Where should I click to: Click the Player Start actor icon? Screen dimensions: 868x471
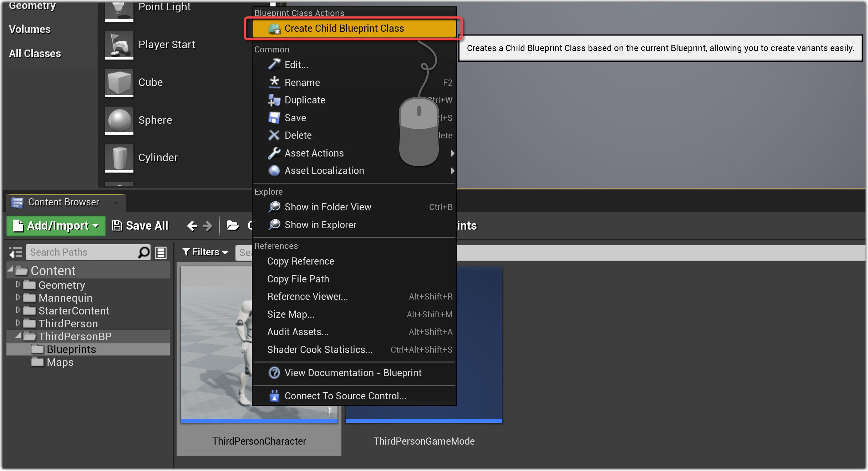119,45
